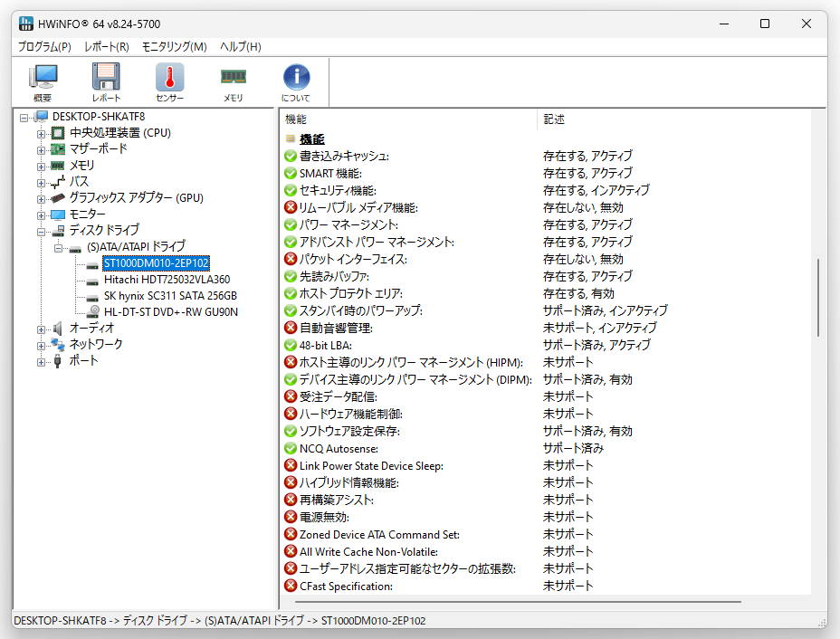840x639 pixels.
Task: Expand the マザーボード tree node
Action: (42, 150)
